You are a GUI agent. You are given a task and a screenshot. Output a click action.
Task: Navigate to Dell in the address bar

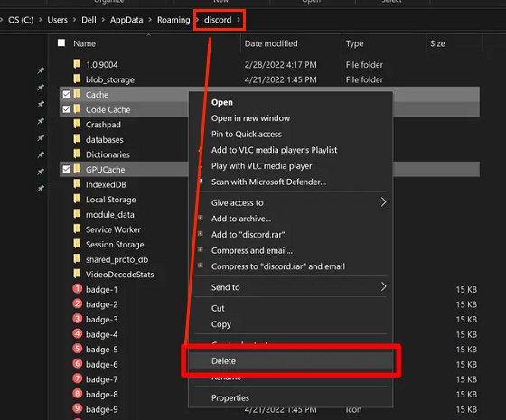89,20
